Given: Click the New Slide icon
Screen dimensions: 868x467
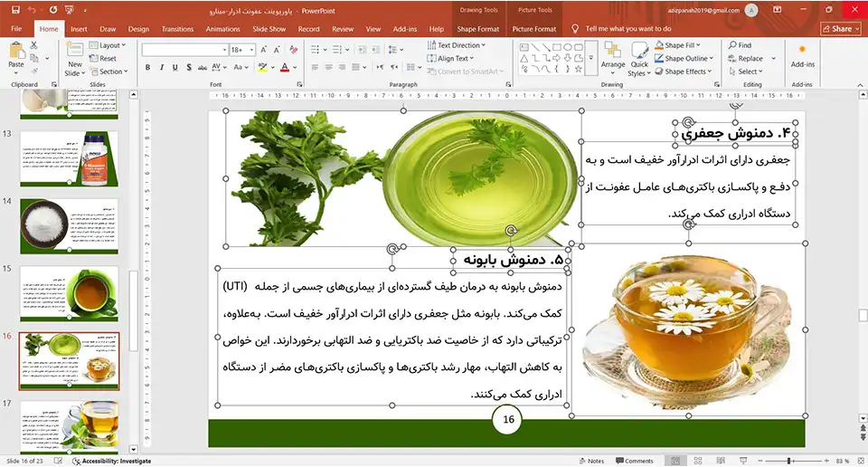Looking at the screenshot, I should (x=75, y=50).
